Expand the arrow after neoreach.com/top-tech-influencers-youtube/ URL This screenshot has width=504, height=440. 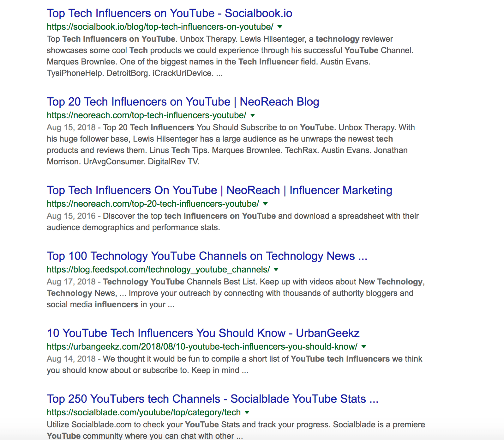[x=253, y=115]
